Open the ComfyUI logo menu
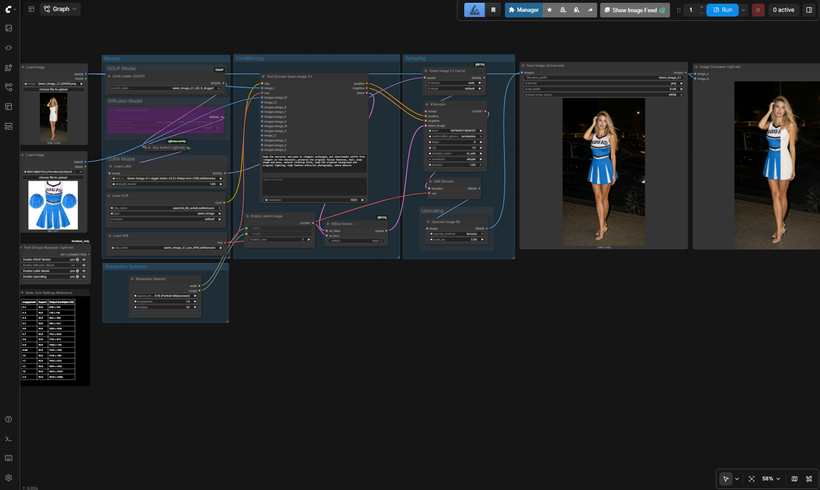Viewport: 820px width, 490px height. click(x=9, y=9)
